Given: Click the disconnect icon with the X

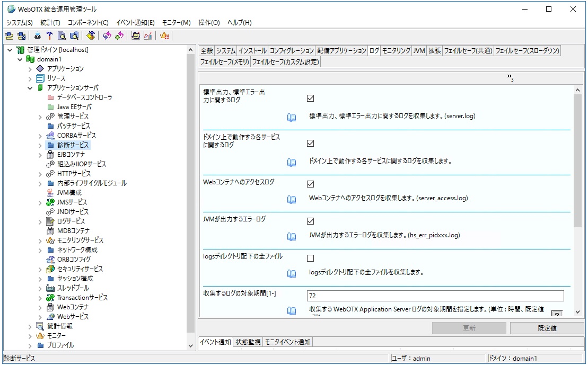Looking at the screenshot, I should (21, 36).
